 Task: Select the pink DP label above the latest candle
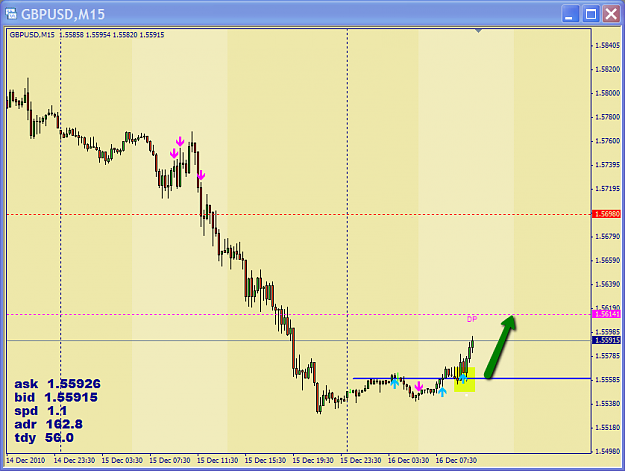click(472, 319)
